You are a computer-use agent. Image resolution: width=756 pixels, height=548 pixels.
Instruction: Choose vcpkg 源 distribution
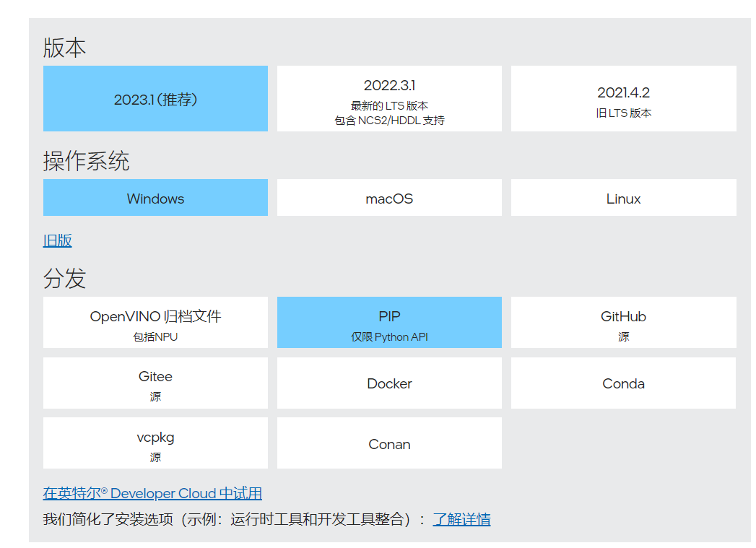tap(155, 443)
